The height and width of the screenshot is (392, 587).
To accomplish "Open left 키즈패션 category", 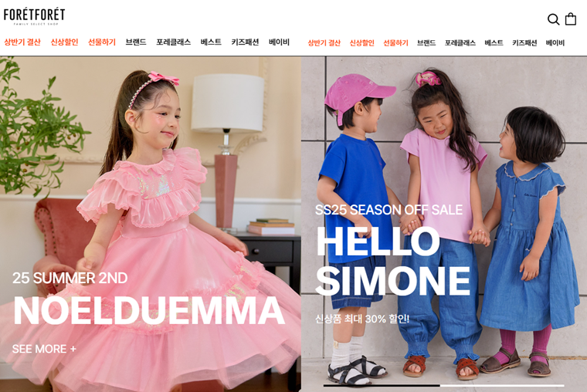I will (245, 42).
